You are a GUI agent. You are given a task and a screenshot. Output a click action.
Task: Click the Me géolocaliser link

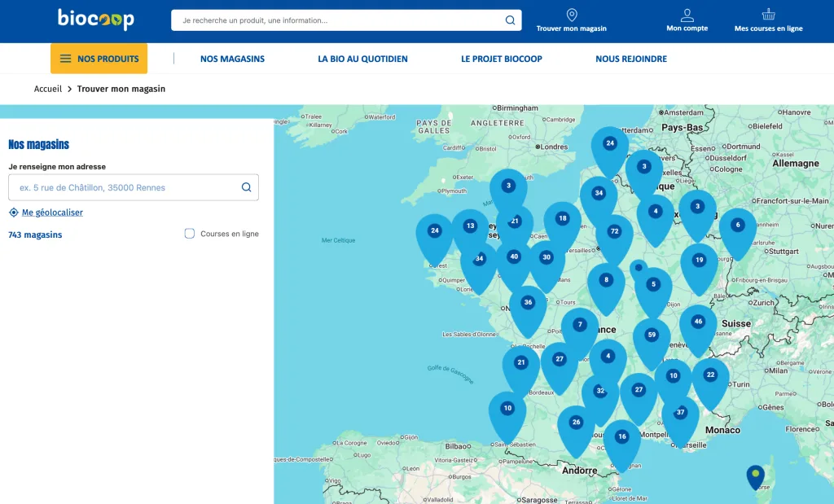coord(52,213)
